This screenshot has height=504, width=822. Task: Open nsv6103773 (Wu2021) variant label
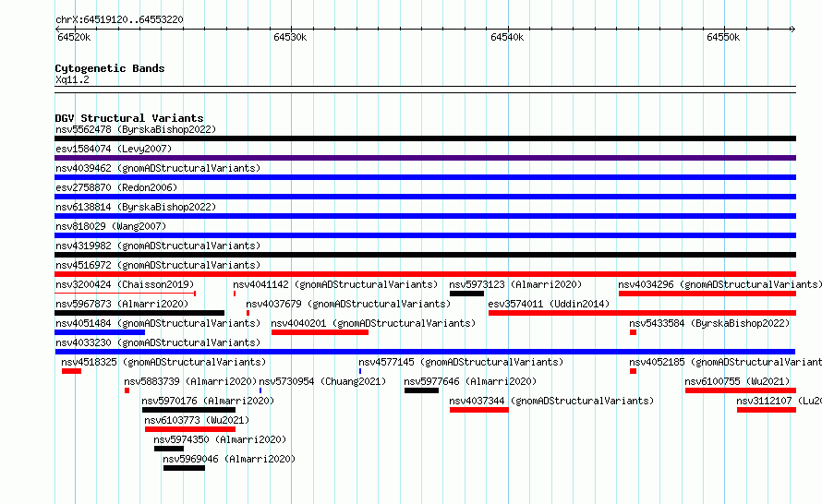[x=197, y=420]
